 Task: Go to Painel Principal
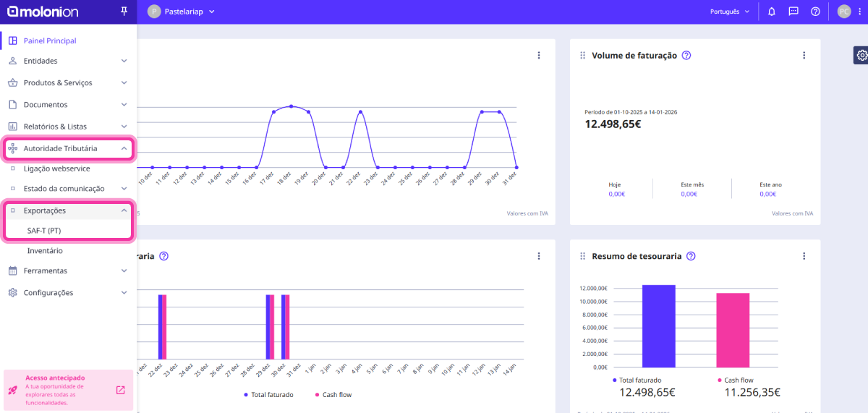coord(49,41)
